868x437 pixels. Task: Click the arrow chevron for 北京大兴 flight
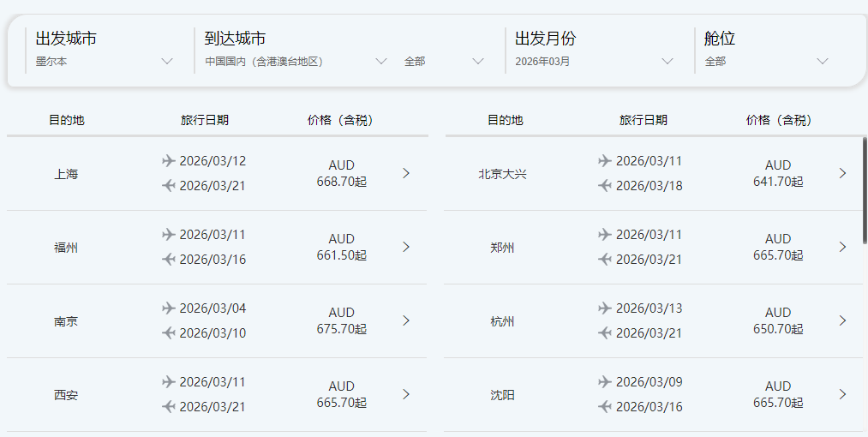[x=842, y=173]
